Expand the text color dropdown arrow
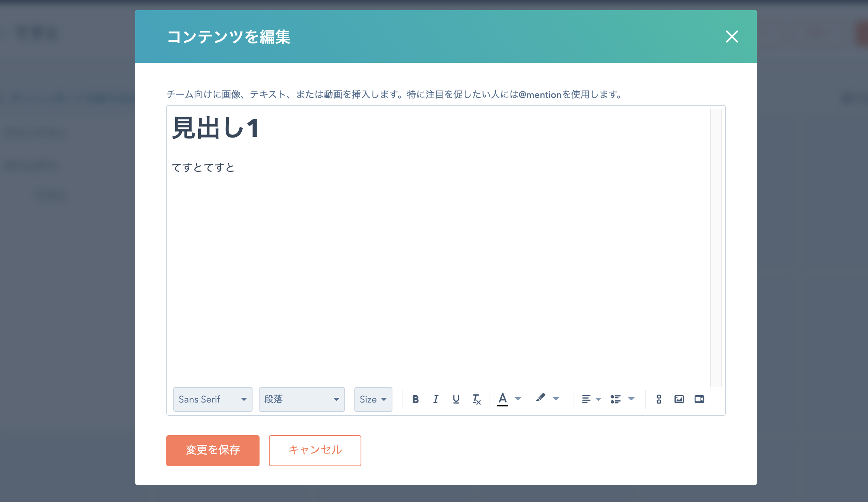The image size is (868, 502). tap(518, 399)
